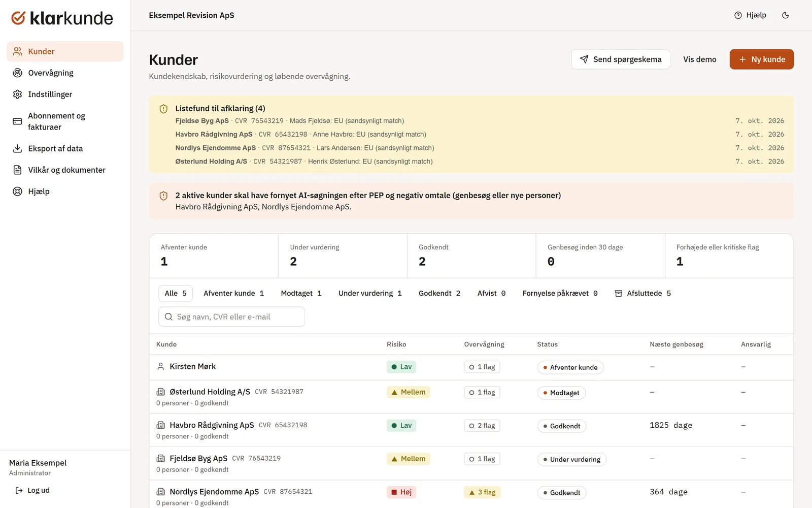
Task: Click the Log ud icon
Action: [19, 490]
